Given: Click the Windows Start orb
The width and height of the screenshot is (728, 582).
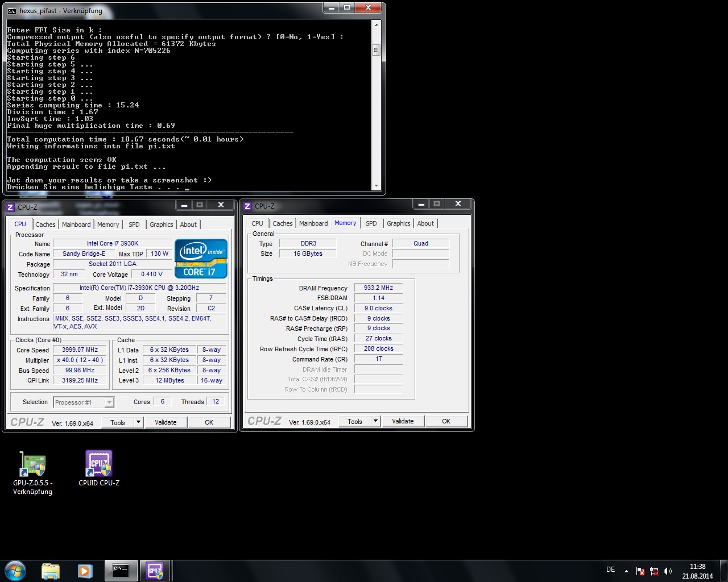Looking at the screenshot, I should (15, 570).
